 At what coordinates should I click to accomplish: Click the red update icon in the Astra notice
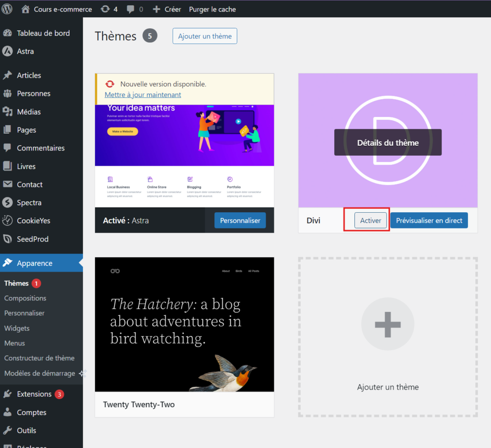tap(110, 84)
